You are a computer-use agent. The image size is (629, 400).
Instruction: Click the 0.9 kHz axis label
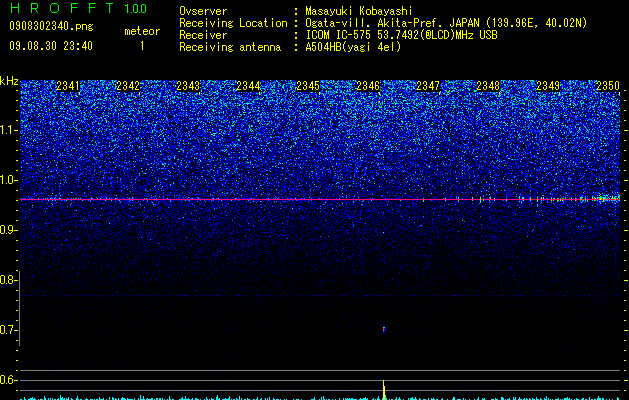pyautogui.click(x=9, y=230)
